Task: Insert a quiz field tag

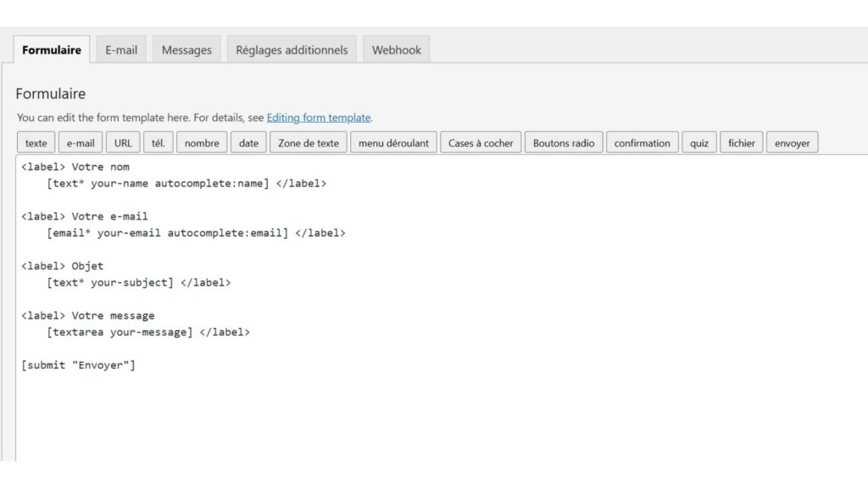Action: 699,143
